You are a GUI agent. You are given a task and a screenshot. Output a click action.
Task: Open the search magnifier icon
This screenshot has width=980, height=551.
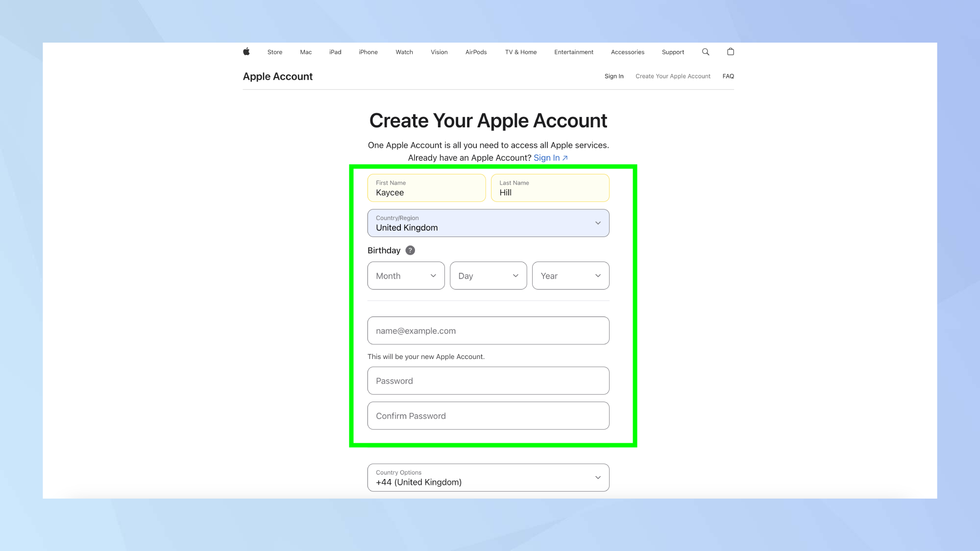pos(706,52)
